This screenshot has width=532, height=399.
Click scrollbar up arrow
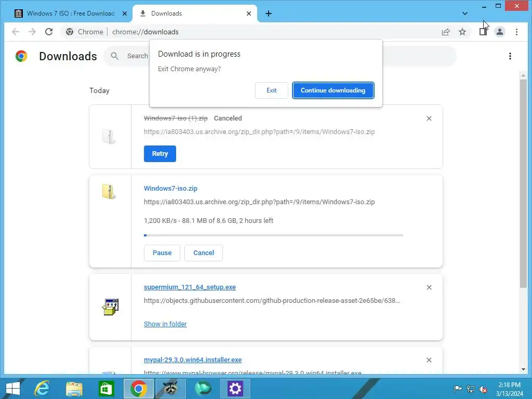(x=523, y=75)
